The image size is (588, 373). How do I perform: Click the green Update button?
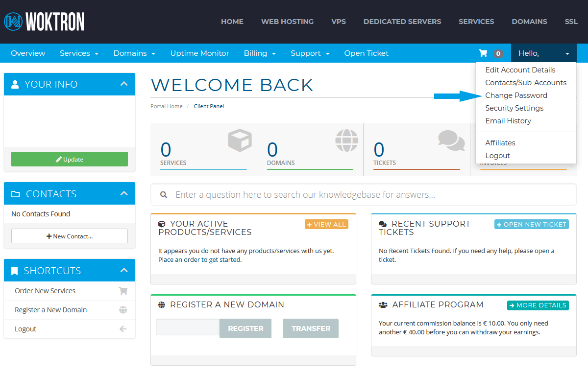[70, 159]
